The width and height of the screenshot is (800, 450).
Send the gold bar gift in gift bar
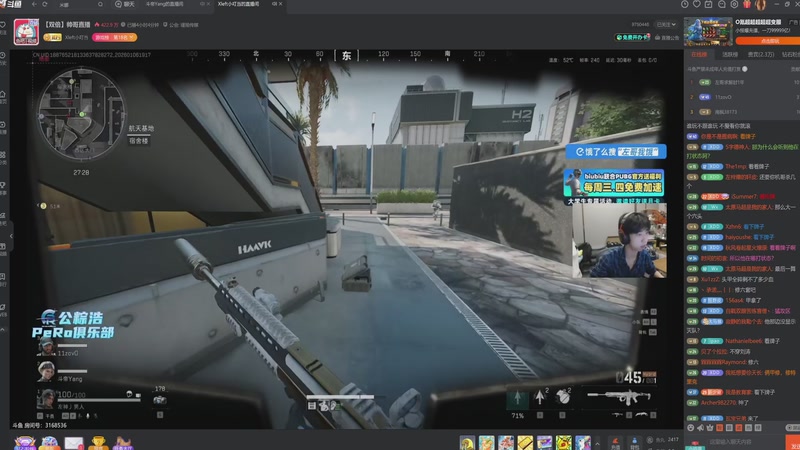(x=525, y=443)
